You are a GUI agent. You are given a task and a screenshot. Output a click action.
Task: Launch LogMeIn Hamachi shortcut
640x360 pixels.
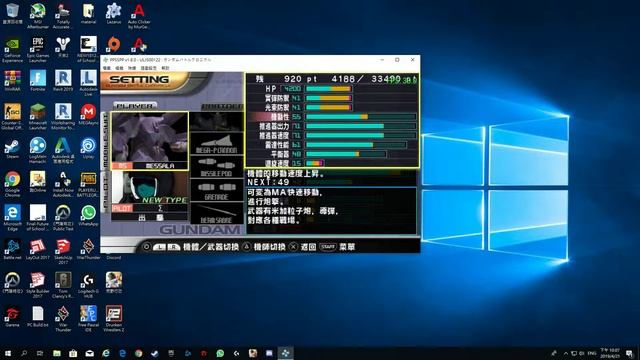[x=38, y=150]
